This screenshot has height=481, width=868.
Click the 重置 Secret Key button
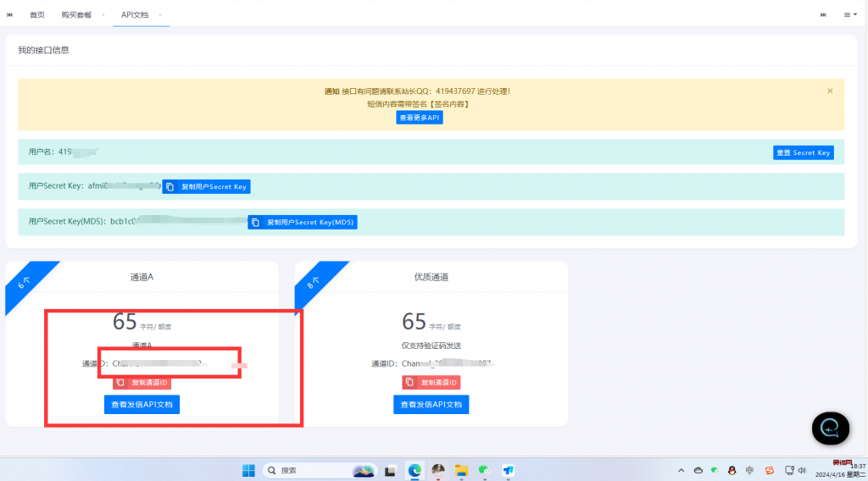click(804, 152)
